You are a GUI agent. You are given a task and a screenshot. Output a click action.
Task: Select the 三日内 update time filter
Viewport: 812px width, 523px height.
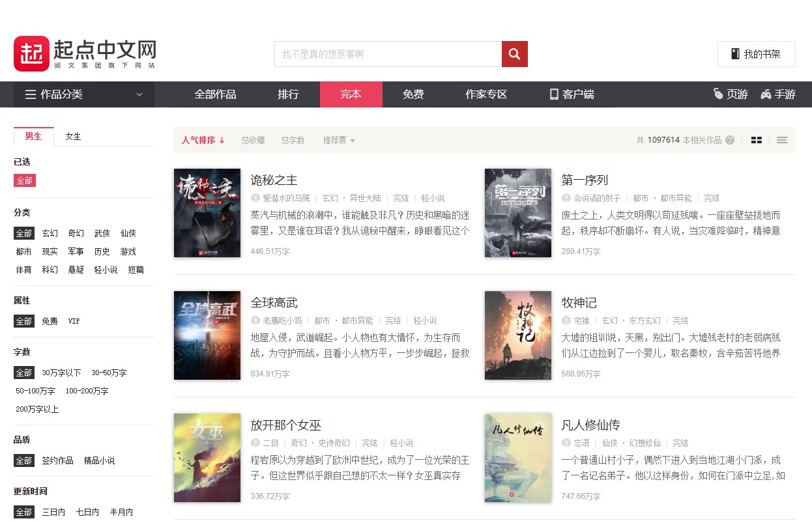[x=53, y=512]
